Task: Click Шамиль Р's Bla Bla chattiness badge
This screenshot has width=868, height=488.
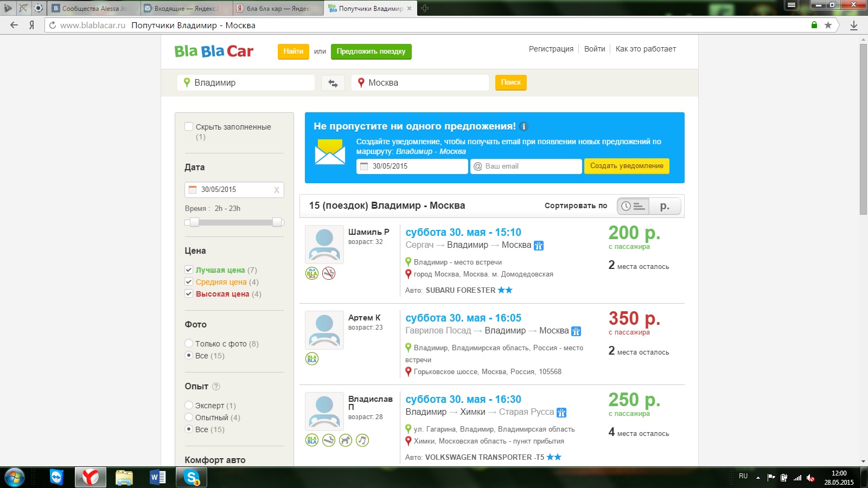Action: 312,273
